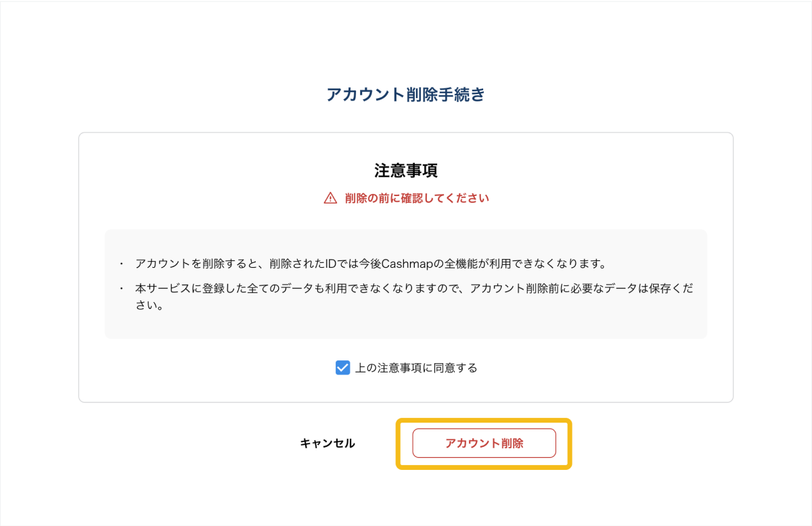Click the red warning triangle icon
The width and height of the screenshot is (812, 526).
point(330,198)
